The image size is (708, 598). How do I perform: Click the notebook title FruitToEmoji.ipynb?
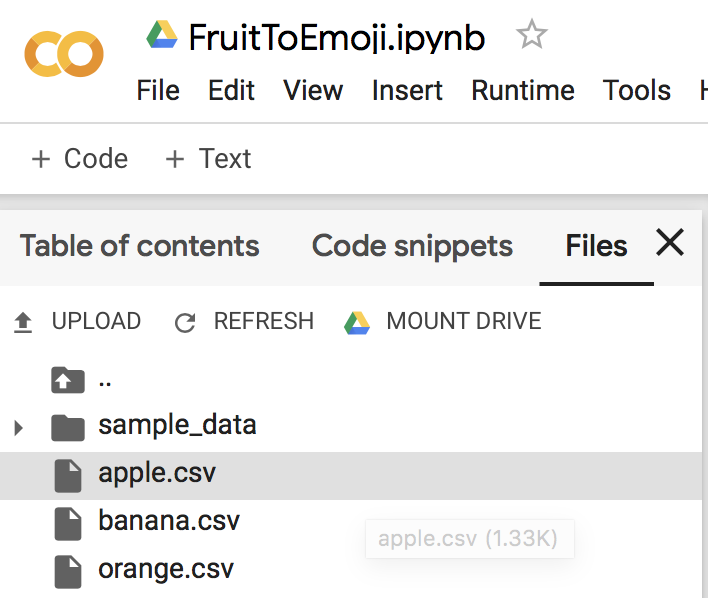tap(337, 38)
